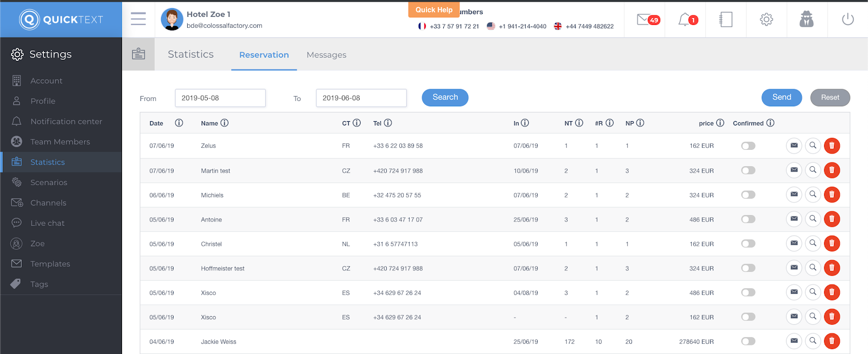The image size is (868, 354).
Task: Toggle Confirmed switch for Martin test
Action: (748, 170)
